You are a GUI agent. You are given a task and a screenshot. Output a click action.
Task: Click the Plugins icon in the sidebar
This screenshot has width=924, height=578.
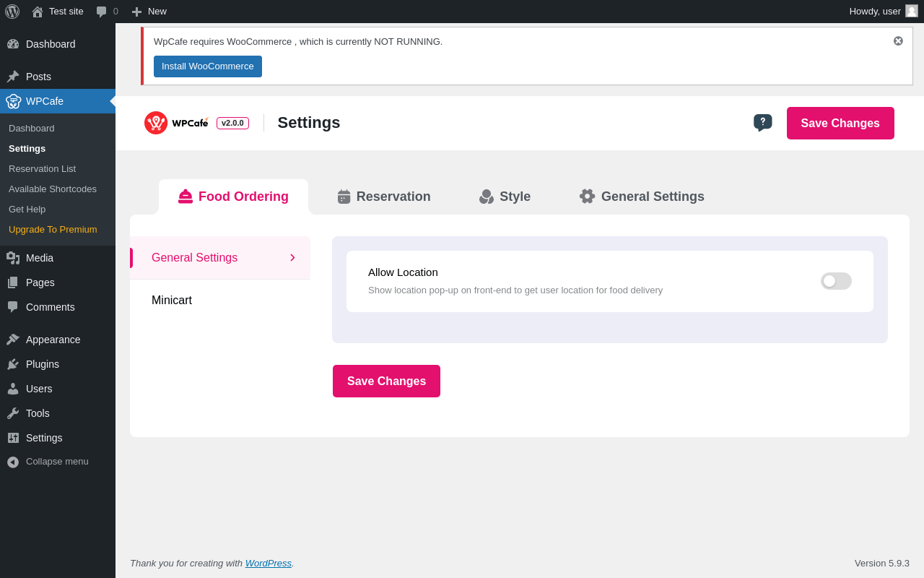coord(13,364)
